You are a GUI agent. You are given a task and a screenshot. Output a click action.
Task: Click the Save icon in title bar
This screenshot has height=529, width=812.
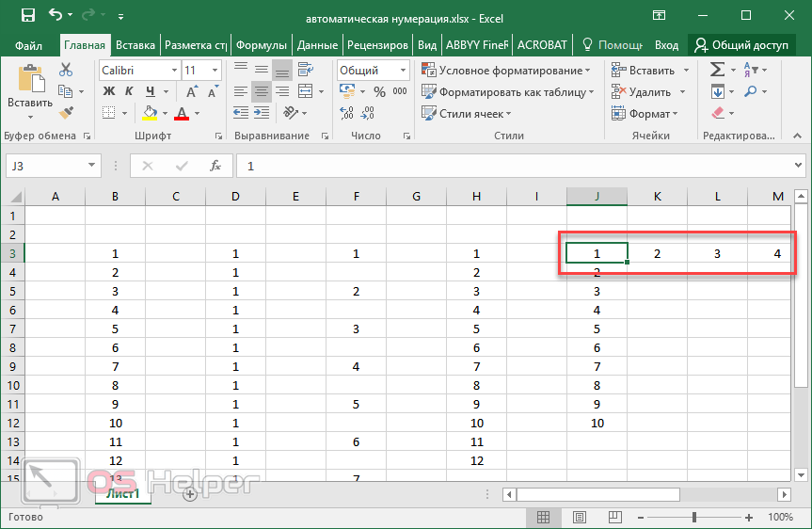pyautogui.click(x=27, y=16)
